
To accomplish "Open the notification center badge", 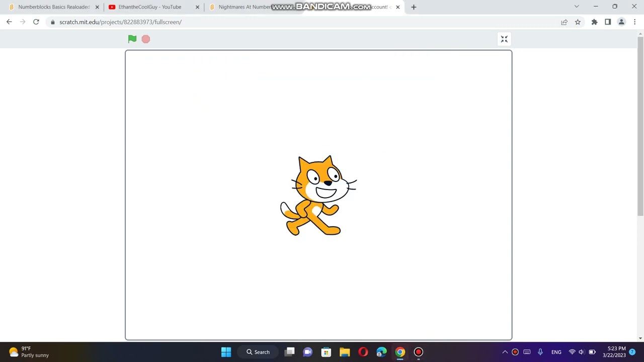I will pos(632,352).
